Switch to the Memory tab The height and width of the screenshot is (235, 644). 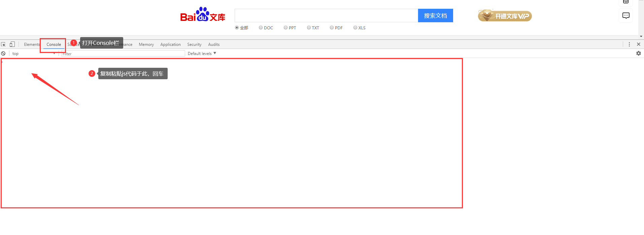pyautogui.click(x=146, y=45)
